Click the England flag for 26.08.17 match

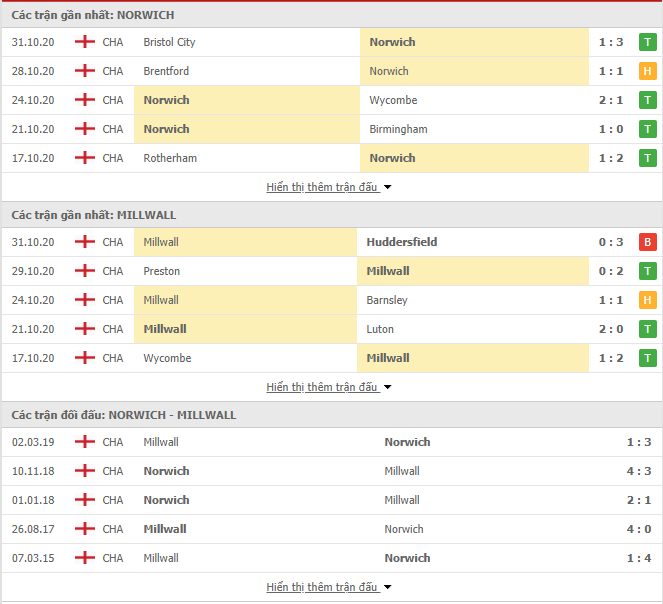(85, 529)
